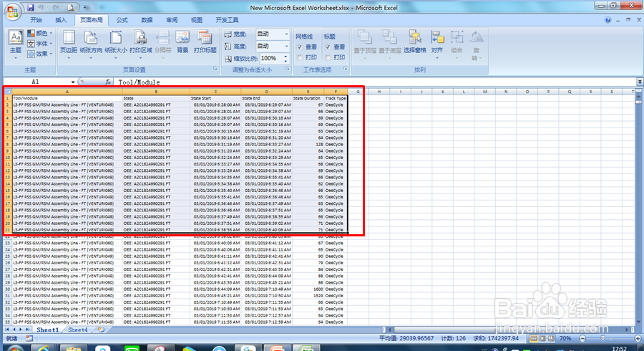Open the taskbar clock showing 17:52
644x351 pixels.
coord(620,349)
